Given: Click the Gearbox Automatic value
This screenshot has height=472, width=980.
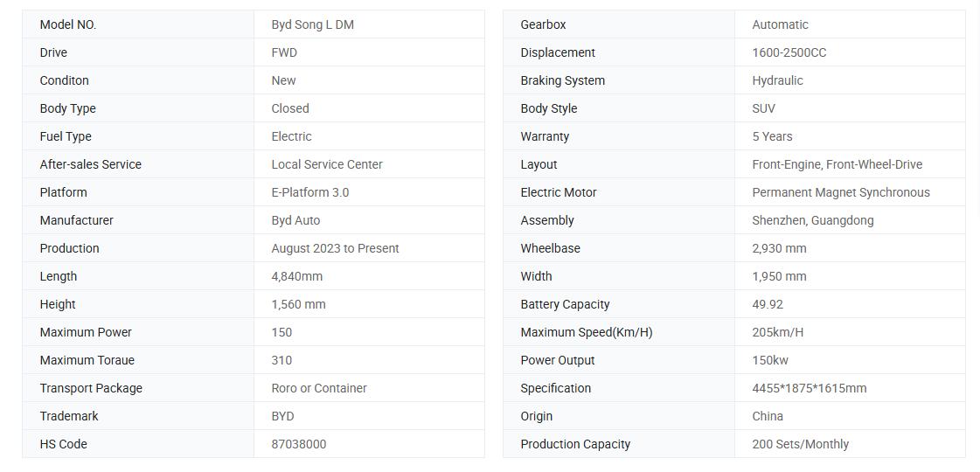Looking at the screenshot, I should coord(780,25).
